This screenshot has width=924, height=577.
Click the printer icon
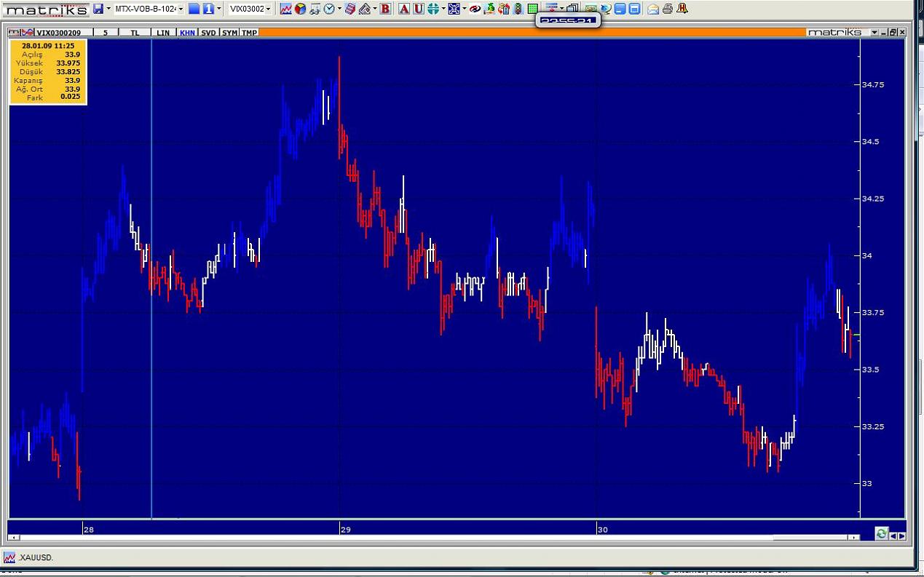[667, 9]
